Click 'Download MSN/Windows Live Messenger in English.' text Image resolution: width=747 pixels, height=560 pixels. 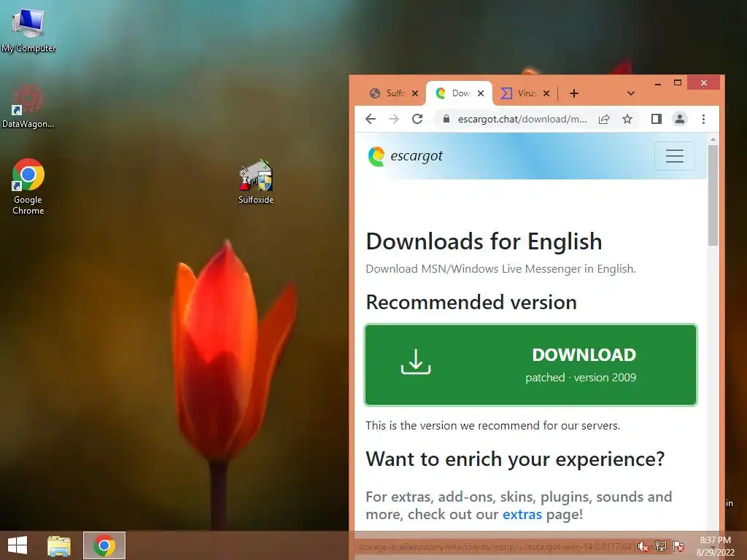pyautogui.click(x=500, y=269)
